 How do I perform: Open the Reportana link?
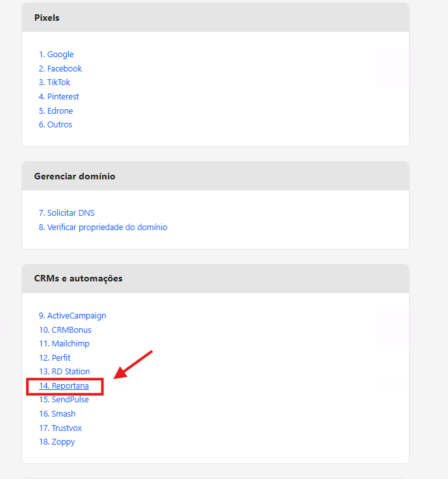pyautogui.click(x=64, y=386)
